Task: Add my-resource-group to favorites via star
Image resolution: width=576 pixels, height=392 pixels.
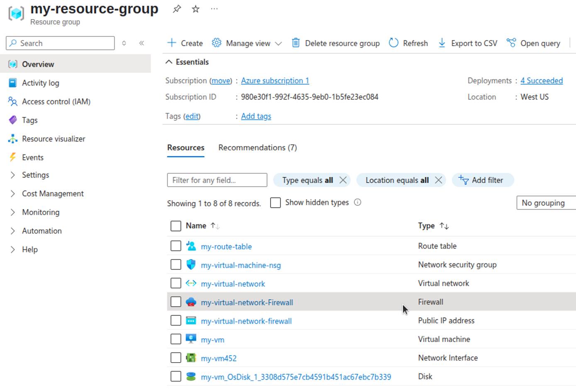Action: (195, 9)
